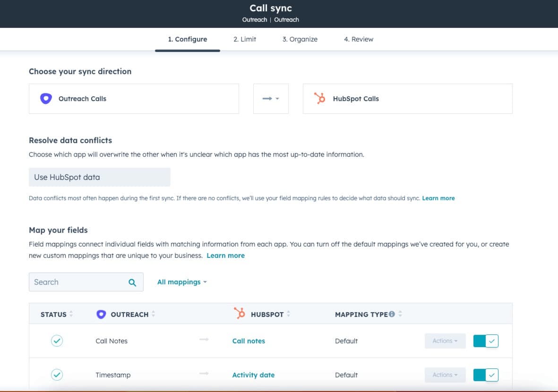Disable the Call Notes mapping toggle
Viewport: 558px width, 392px height.
[x=486, y=341]
